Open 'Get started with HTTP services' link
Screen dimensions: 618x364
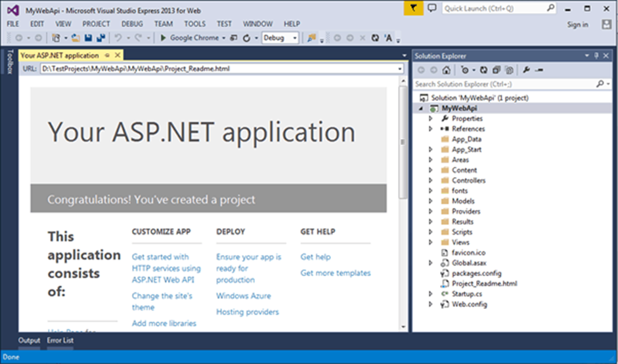pos(166,268)
